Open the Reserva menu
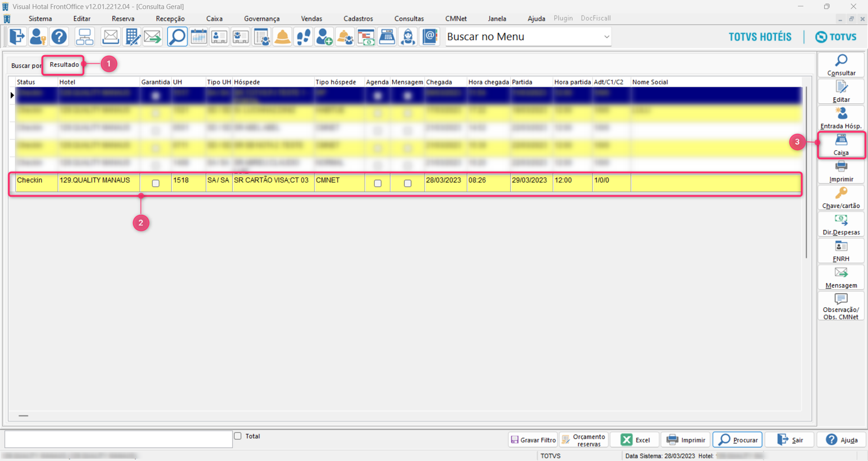 click(x=123, y=19)
